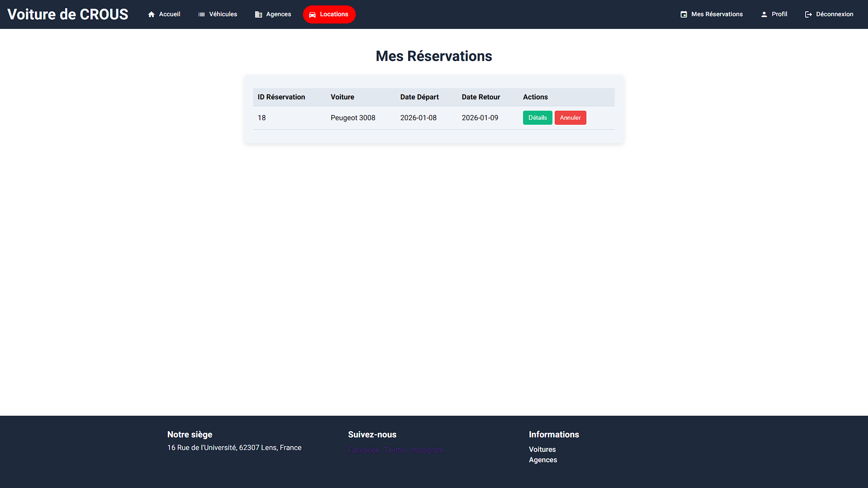View Détails of reservation 18
The height and width of the screenshot is (488, 868).
[538, 118]
